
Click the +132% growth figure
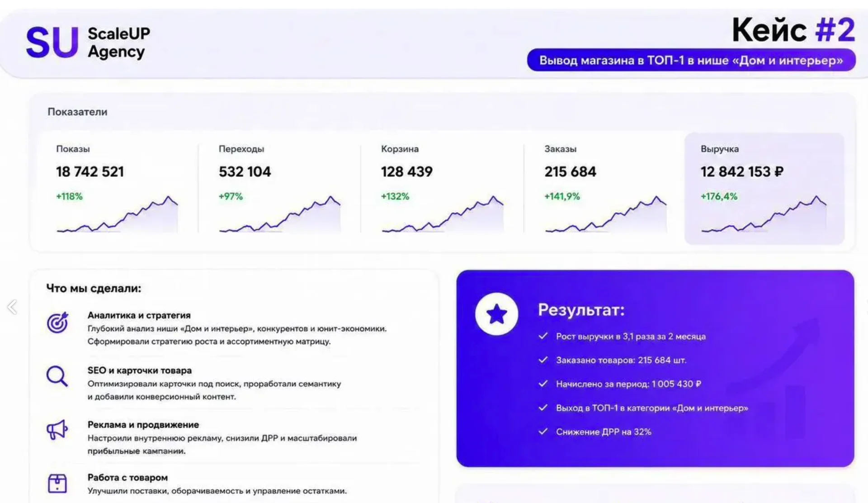[x=395, y=196]
